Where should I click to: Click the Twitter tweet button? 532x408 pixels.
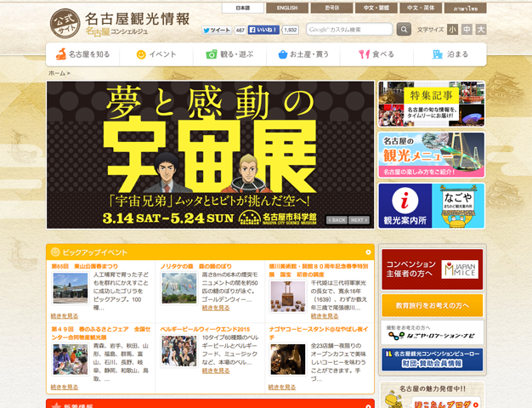pos(217,30)
